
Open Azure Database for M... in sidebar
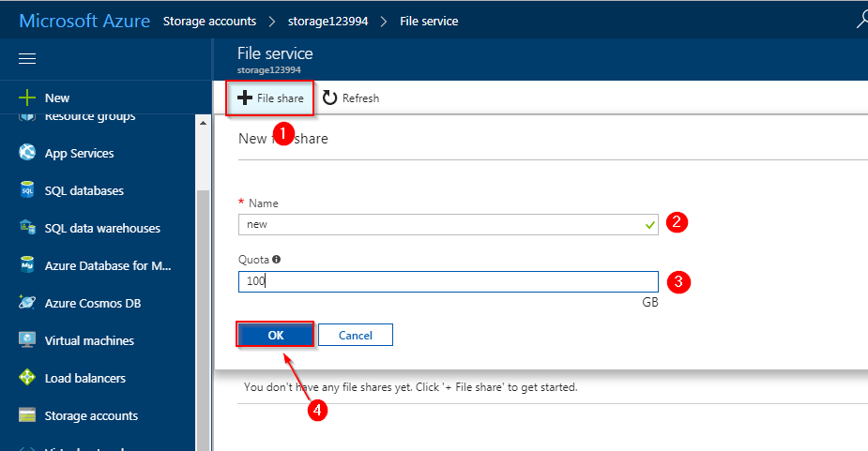(108, 266)
